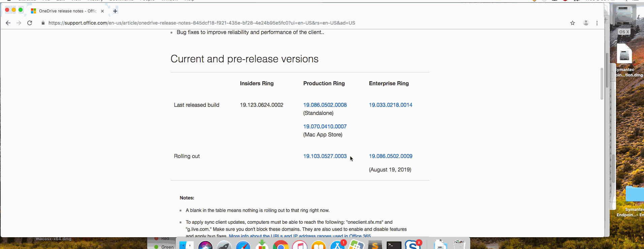644x249 pixels.
Task: Click the Rolling out row label
Action: [187, 156]
